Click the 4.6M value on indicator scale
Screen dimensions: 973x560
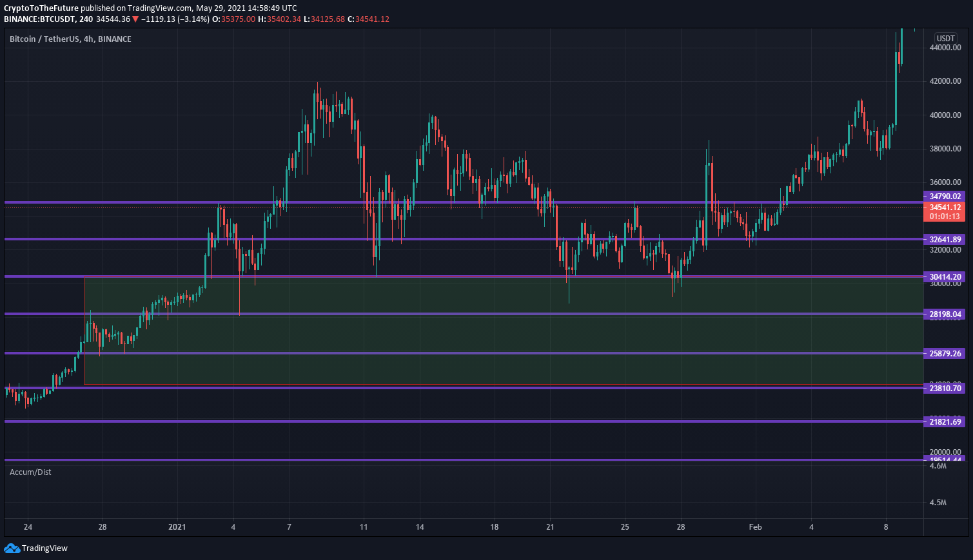tap(938, 466)
